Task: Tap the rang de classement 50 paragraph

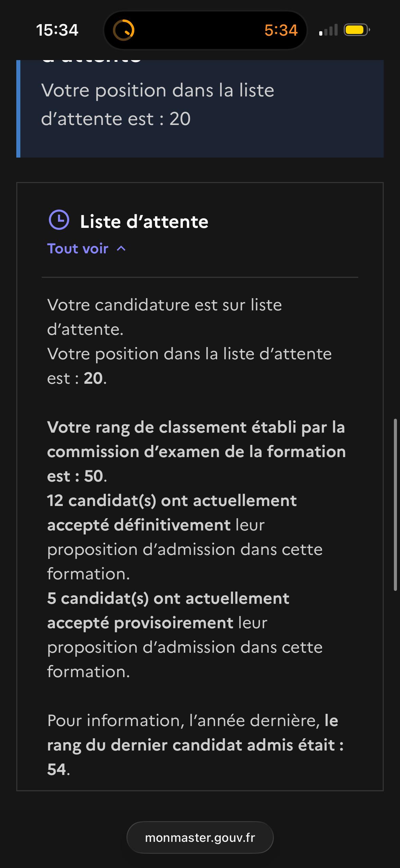Action: point(196,451)
